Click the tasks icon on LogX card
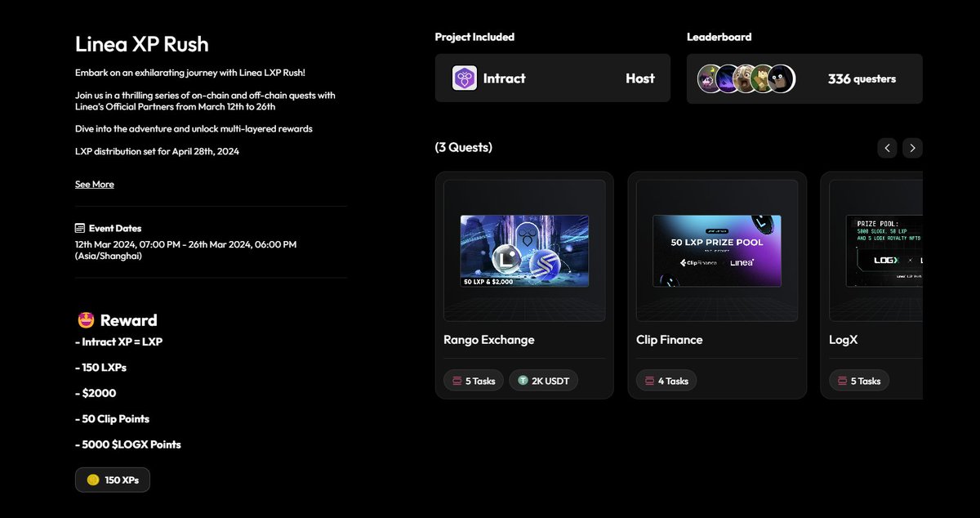Screen dimensions: 980x518 [x=841, y=381]
